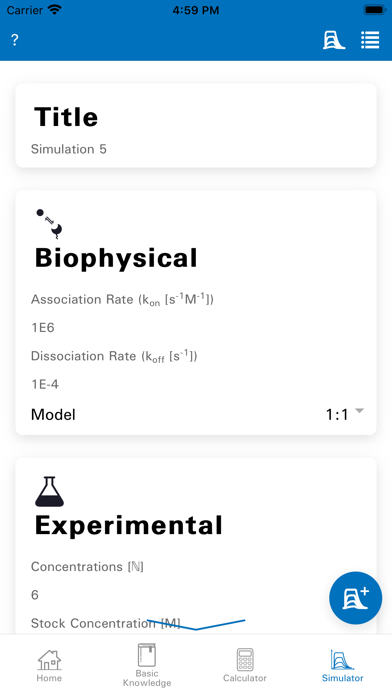Screen dimensions: 392x696
Task: Click the Title card heading
Action: point(66,117)
